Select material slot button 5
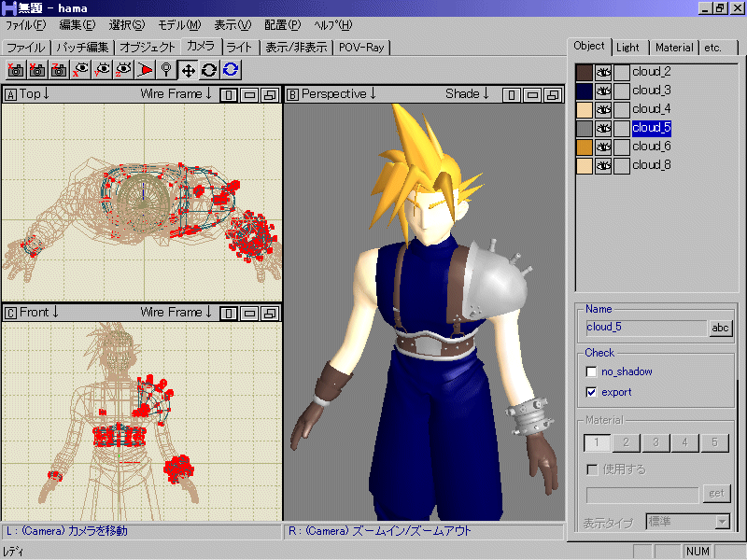The width and height of the screenshot is (747, 560). pyautogui.click(x=714, y=442)
